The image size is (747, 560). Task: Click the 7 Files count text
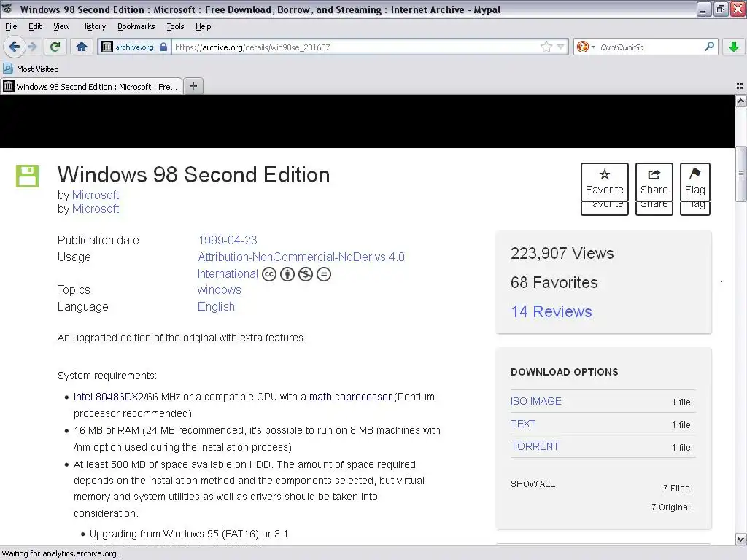[676, 488]
